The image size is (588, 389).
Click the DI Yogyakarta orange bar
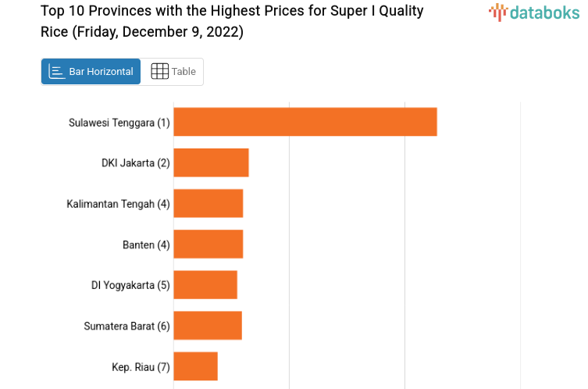(205, 284)
